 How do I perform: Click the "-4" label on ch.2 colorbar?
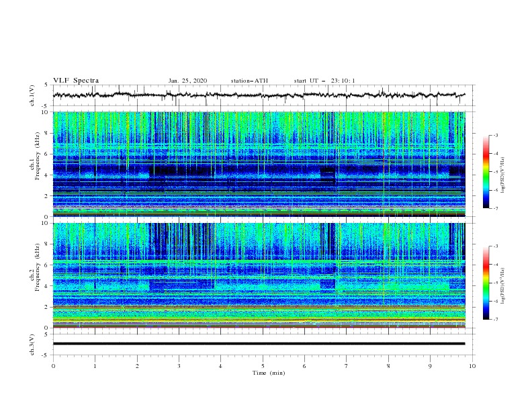[495, 265]
